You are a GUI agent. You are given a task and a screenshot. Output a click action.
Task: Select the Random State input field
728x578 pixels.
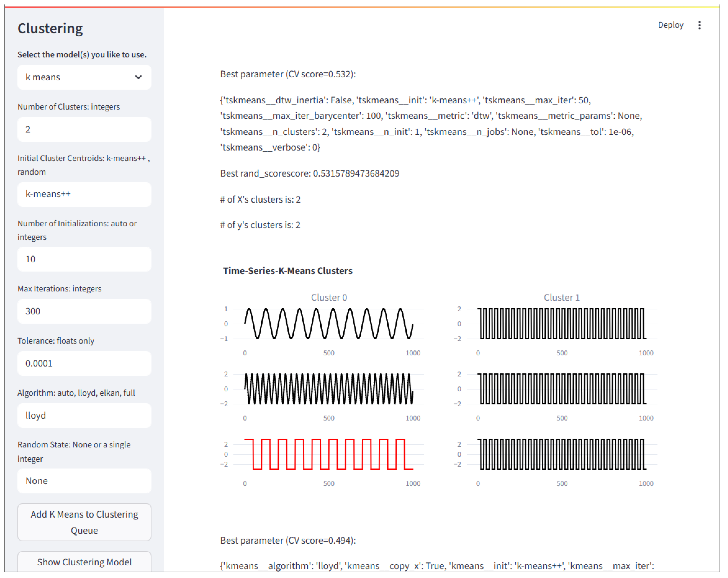(84, 481)
